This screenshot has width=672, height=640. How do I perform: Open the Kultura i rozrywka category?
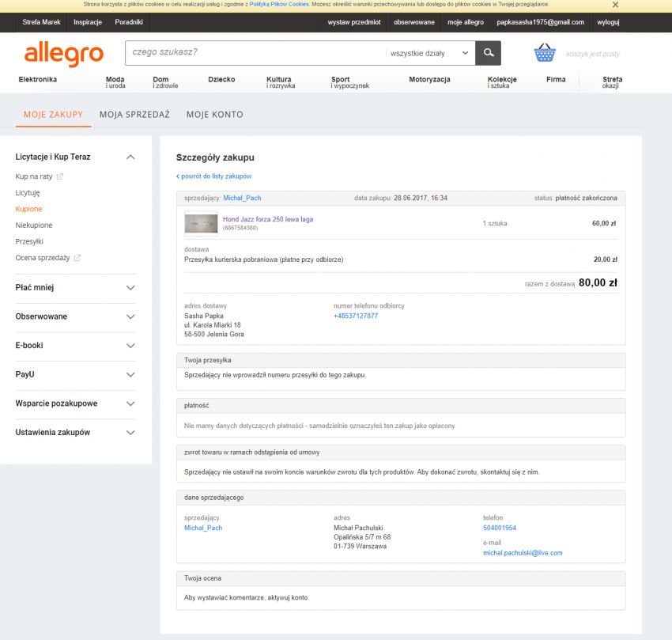pos(281,82)
